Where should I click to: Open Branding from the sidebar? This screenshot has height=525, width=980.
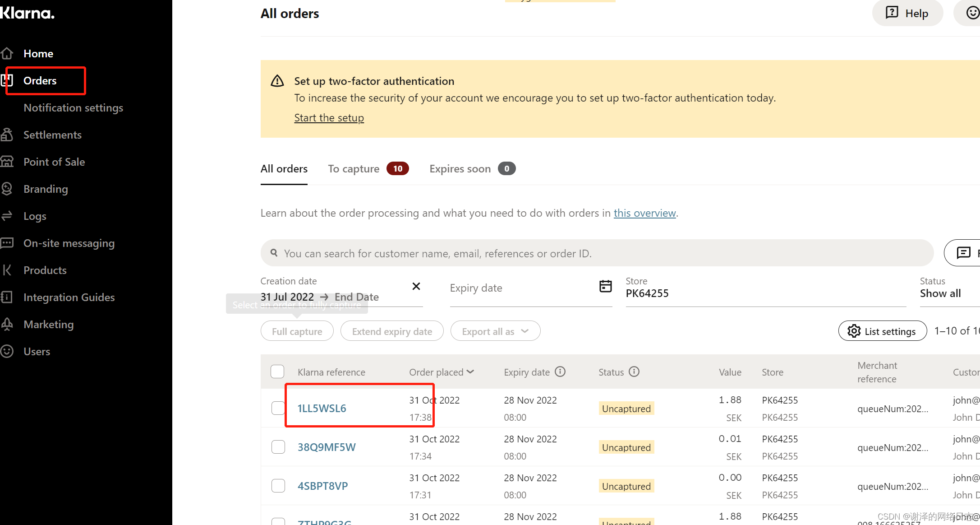pyautogui.click(x=46, y=189)
